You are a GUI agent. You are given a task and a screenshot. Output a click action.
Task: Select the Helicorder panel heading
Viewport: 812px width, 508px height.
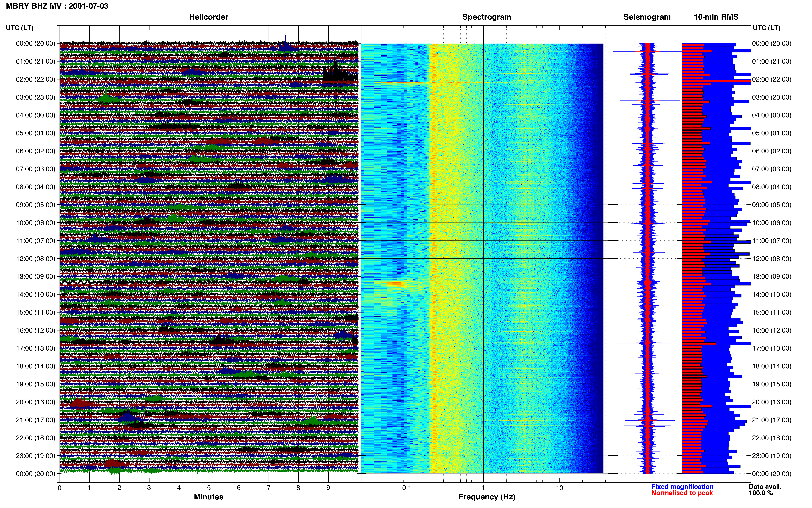tap(209, 17)
